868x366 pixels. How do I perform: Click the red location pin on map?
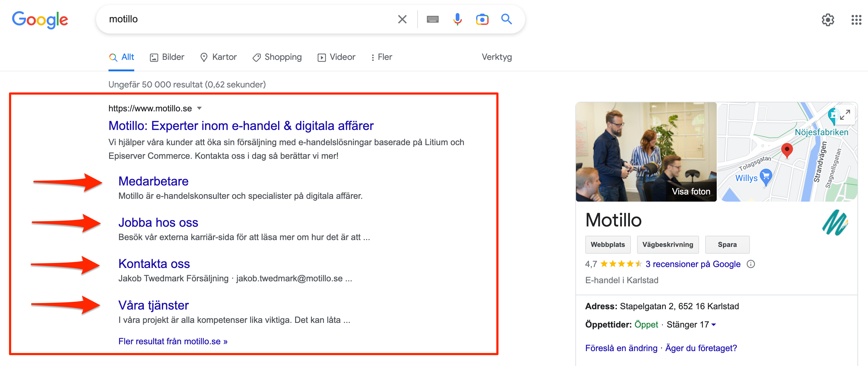(x=786, y=150)
